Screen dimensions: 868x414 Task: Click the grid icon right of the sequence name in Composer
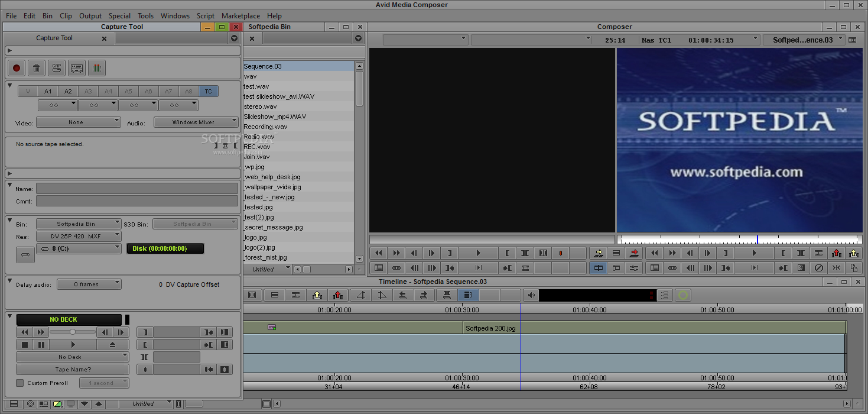coord(851,40)
